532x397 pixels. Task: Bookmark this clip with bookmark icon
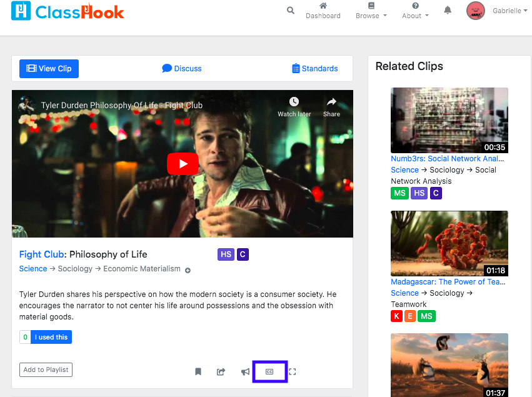coord(198,372)
